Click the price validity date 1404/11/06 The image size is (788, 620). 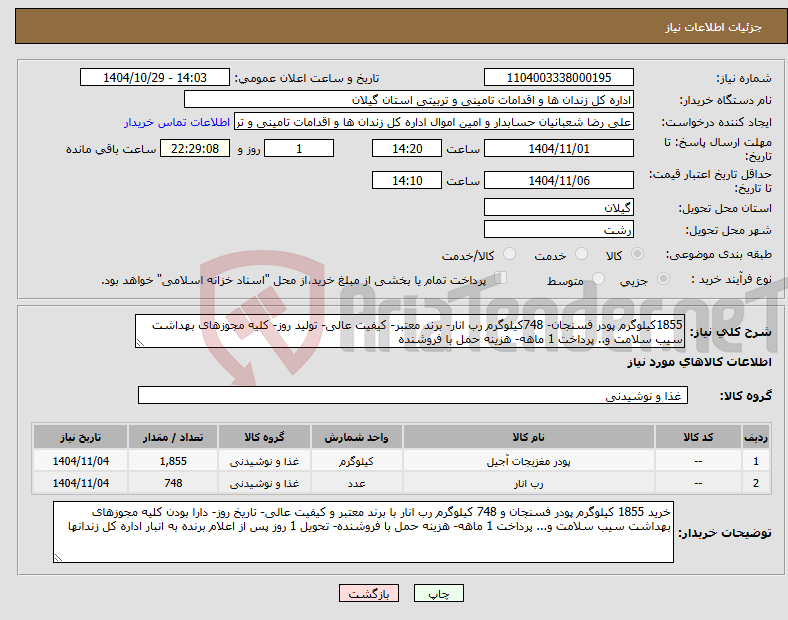click(559, 180)
